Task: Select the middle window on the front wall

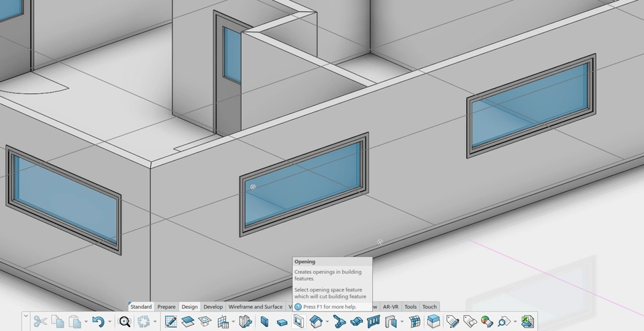Action: coord(304,184)
